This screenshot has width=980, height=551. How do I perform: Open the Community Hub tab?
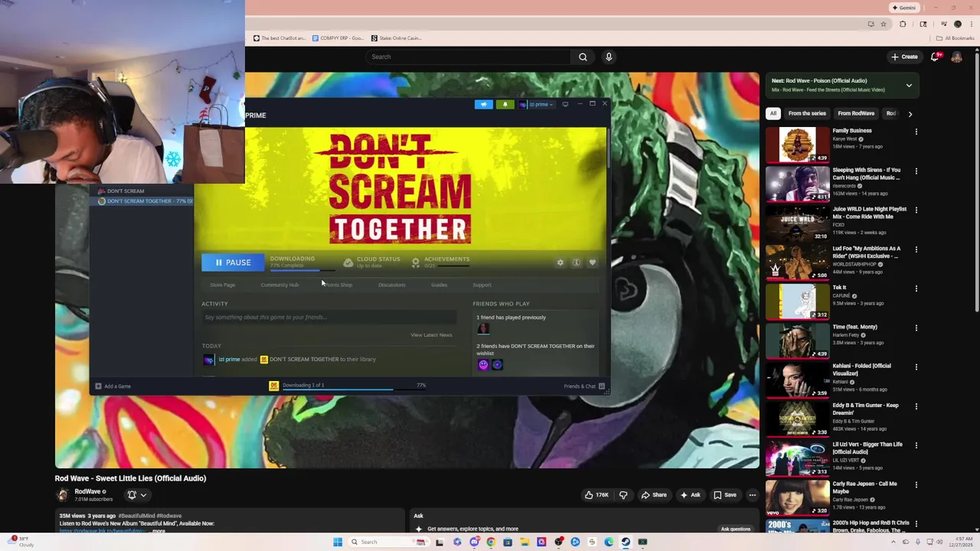[279, 285]
